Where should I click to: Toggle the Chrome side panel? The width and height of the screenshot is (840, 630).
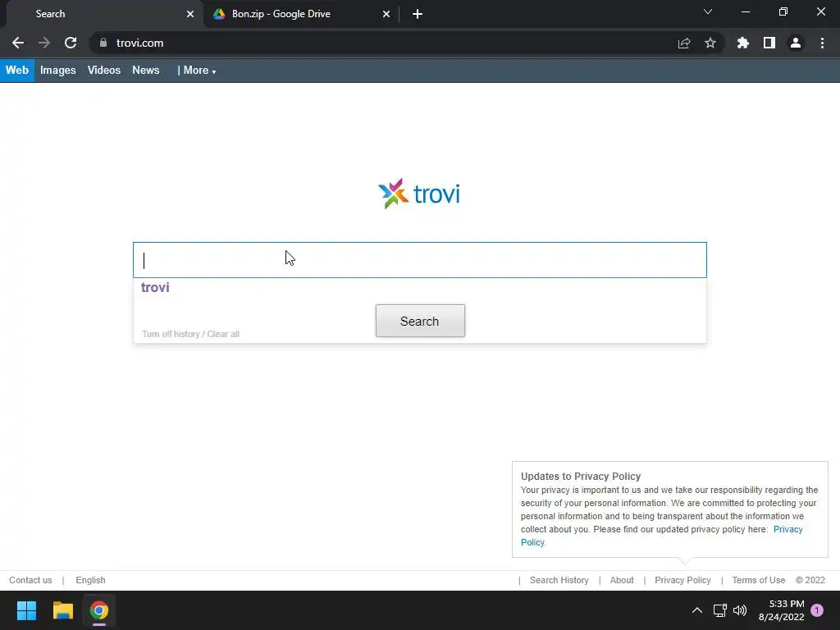pyautogui.click(x=769, y=43)
